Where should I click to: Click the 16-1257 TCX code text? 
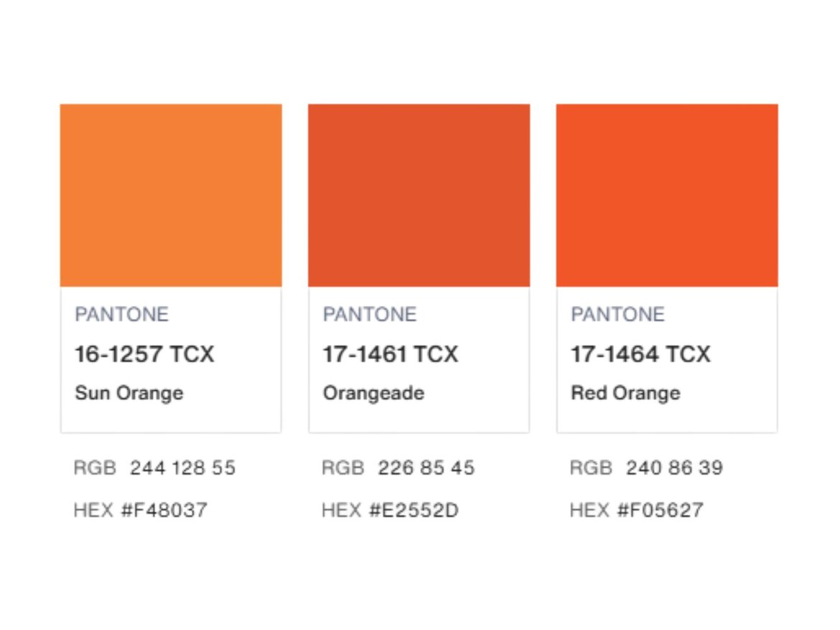coord(144,354)
